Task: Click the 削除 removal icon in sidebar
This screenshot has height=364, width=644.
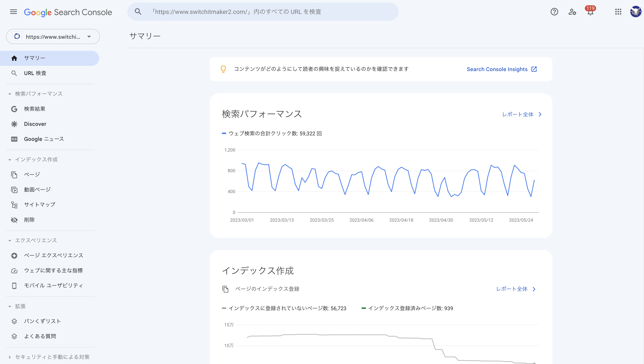Action: (14, 220)
